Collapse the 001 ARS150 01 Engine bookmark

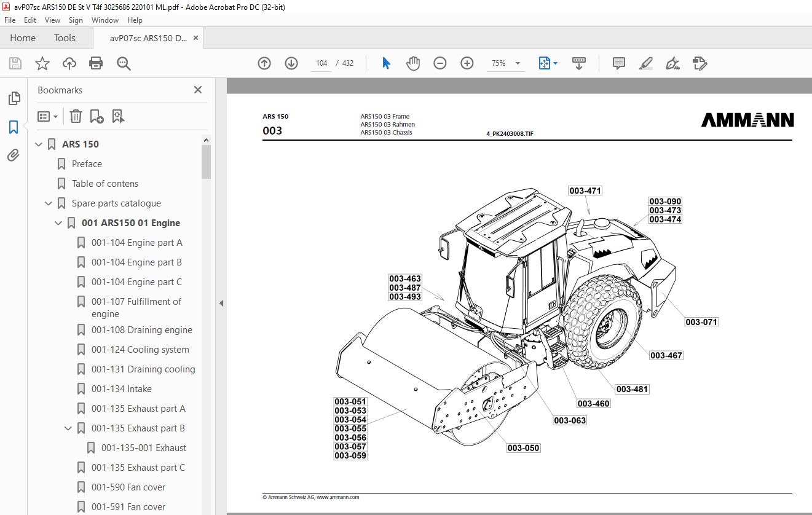[x=58, y=223]
